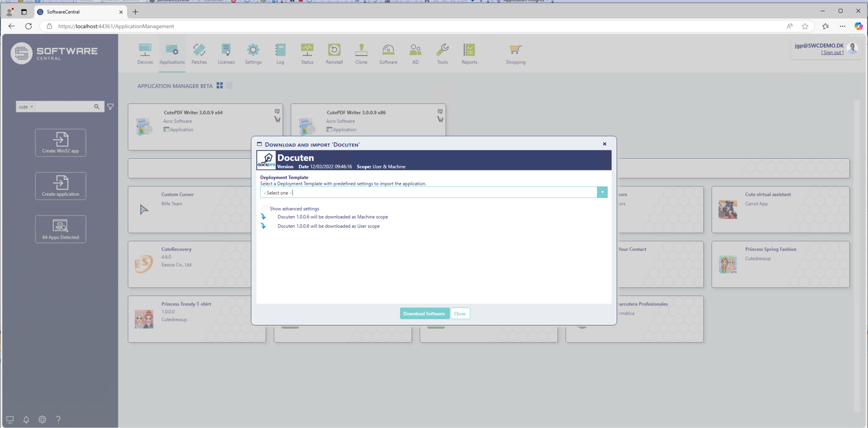This screenshot has height=428, width=868.
Task: Open the Princess Spring Fashion card
Action: pos(780,264)
